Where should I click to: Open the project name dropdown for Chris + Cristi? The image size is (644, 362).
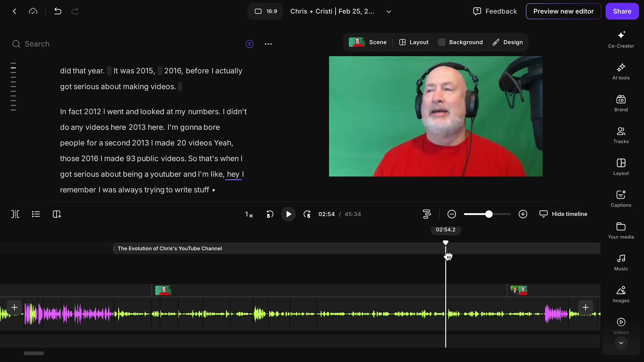[x=388, y=11]
